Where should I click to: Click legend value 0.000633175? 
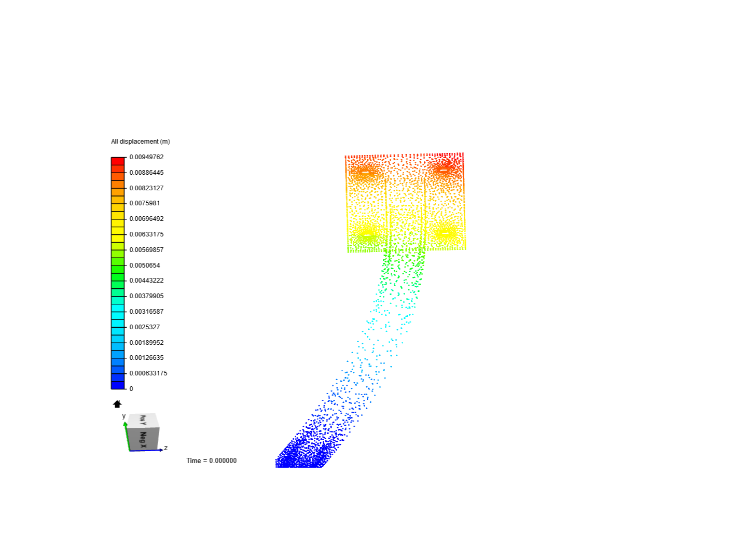pos(148,373)
